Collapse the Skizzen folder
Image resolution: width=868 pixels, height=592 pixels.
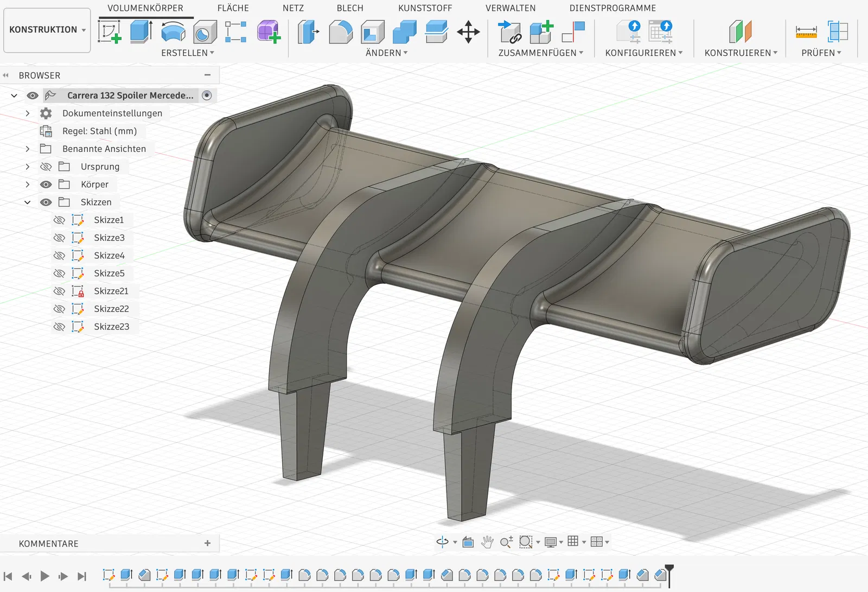pos(28,202)
